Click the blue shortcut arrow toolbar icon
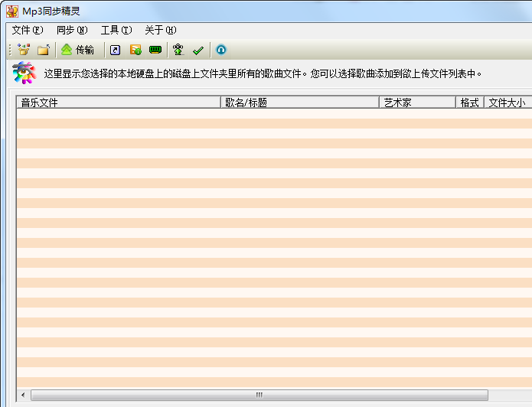 click(116, 50)
